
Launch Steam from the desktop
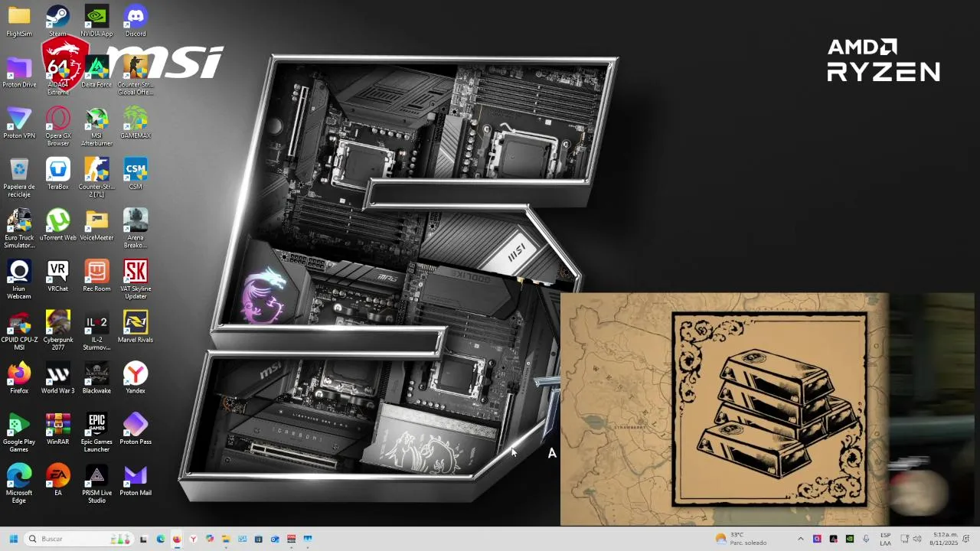pos(57,21)
